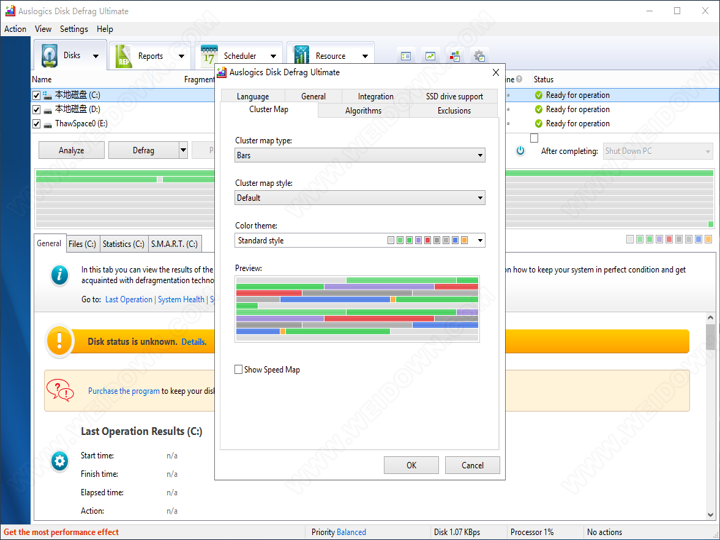Click the graph toolbar icon with green line
Image resolution: width=720 pixels, height=540 pixels.
point(430,56)
